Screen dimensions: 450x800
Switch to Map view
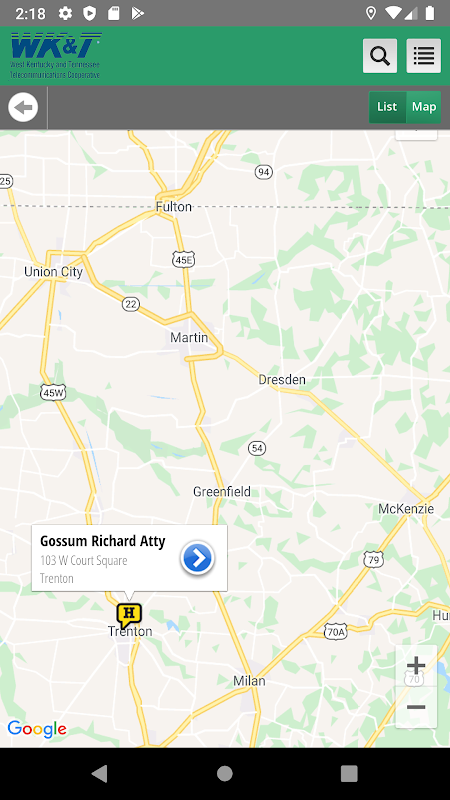424,107
